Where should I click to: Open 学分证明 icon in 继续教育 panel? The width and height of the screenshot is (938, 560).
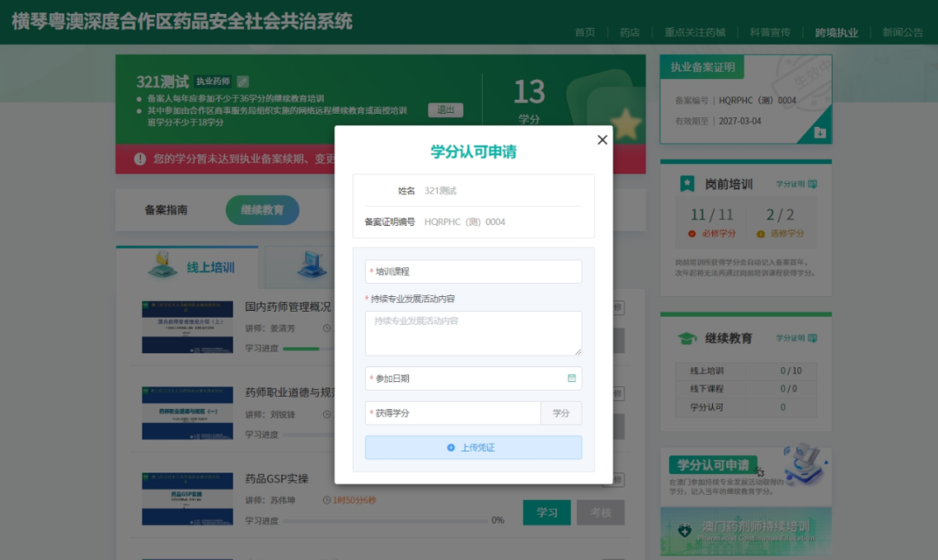tap(813, 337)
